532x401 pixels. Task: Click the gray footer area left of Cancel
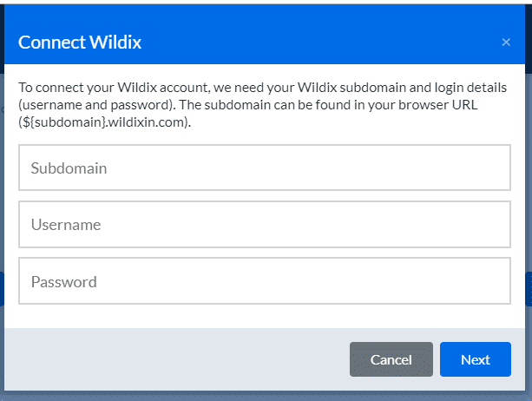click(x=174, y=359)
